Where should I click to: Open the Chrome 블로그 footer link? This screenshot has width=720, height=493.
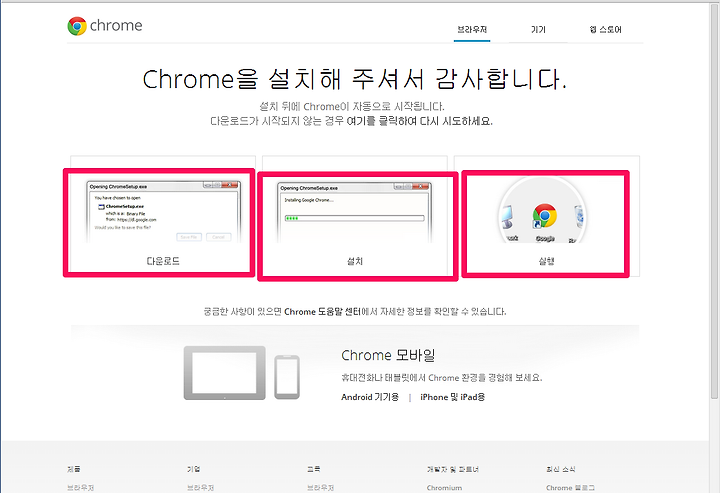(x=570, y=487)
